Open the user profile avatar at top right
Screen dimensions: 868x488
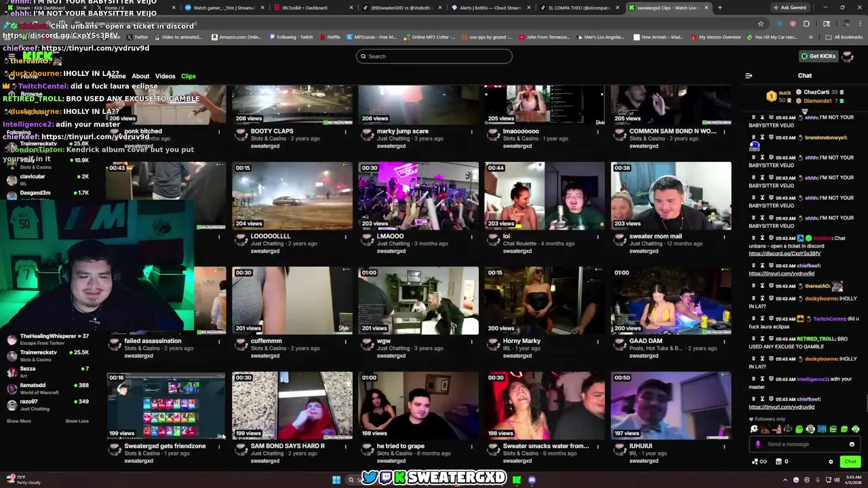tap(847, 56)
